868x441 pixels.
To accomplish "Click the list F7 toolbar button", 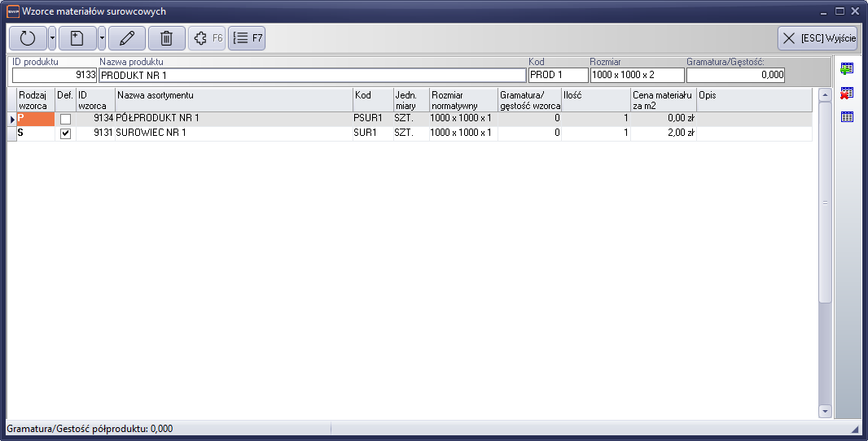I will point(247,38).
